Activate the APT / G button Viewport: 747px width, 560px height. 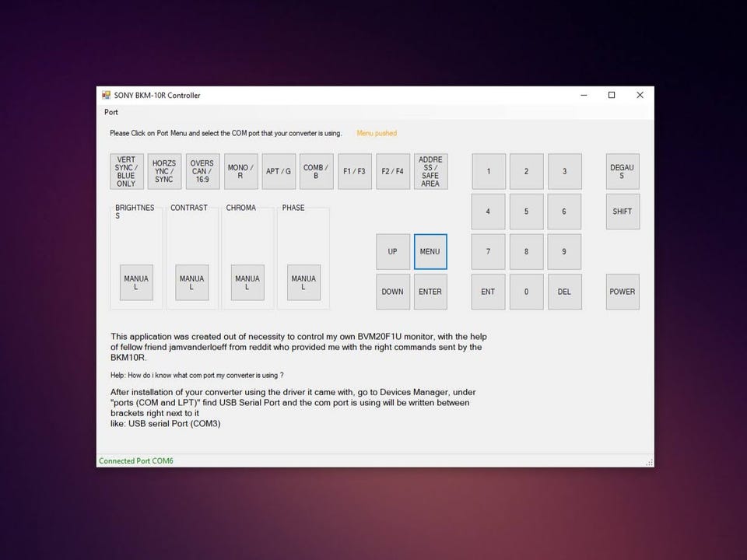click(x=279, y=171)
